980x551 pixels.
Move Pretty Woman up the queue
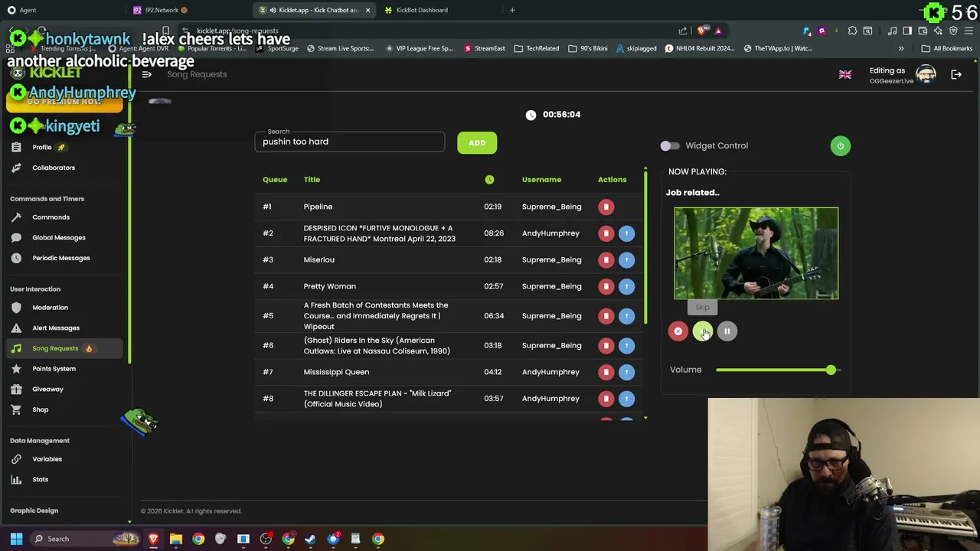tap(626, 286)
